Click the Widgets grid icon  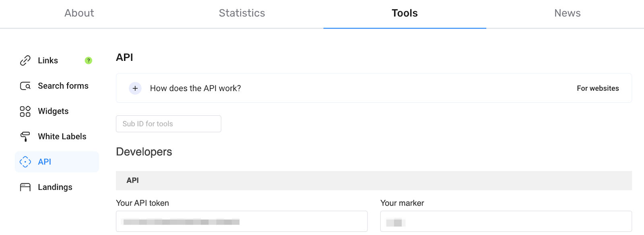click(25, 111)
